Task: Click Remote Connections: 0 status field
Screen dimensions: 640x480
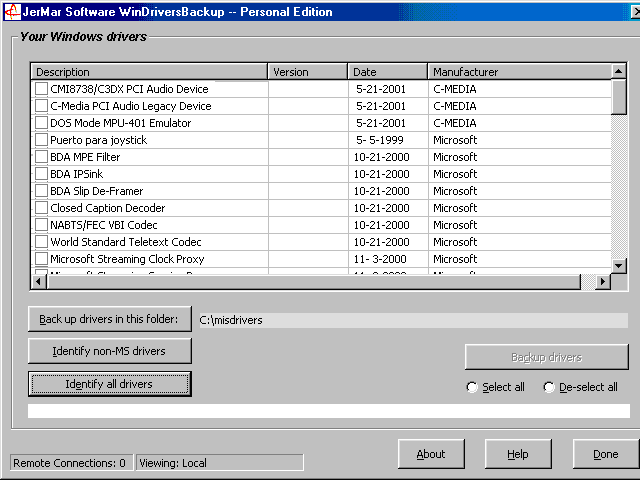Action: (x=71, y=463)
